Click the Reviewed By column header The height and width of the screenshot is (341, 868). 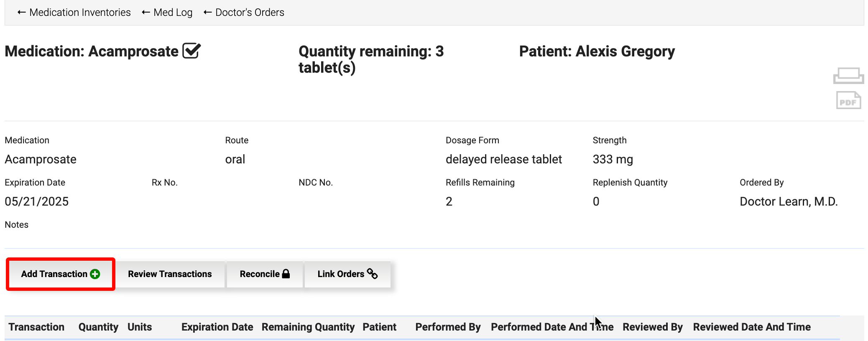click(x=652, y=327)
